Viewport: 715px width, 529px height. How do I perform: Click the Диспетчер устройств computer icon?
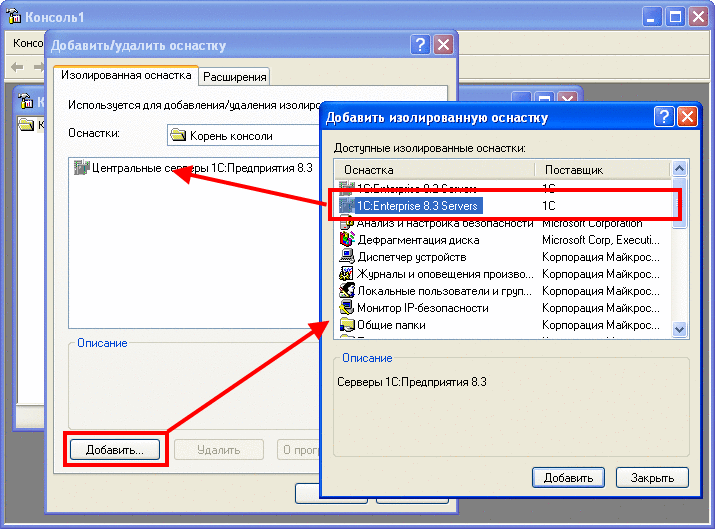347,256
